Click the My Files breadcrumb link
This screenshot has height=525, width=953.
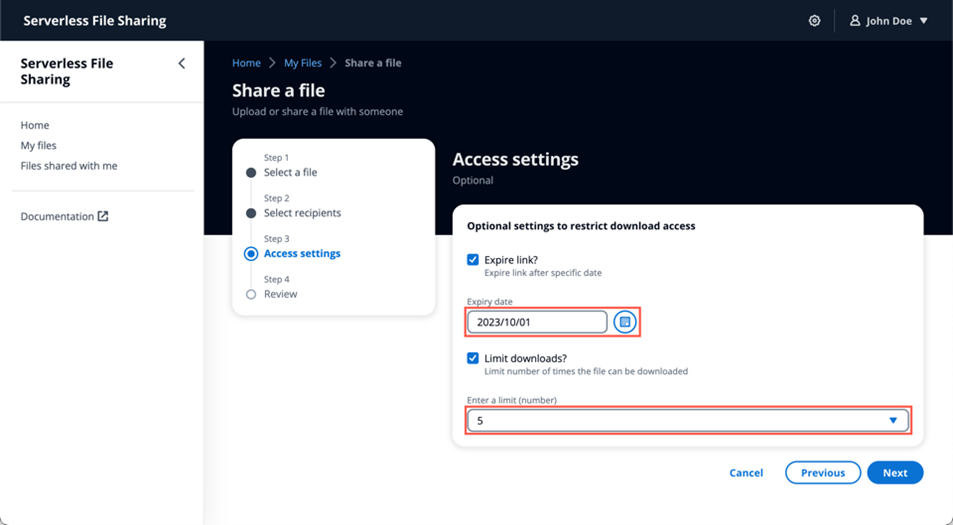[x=303, y=63]
